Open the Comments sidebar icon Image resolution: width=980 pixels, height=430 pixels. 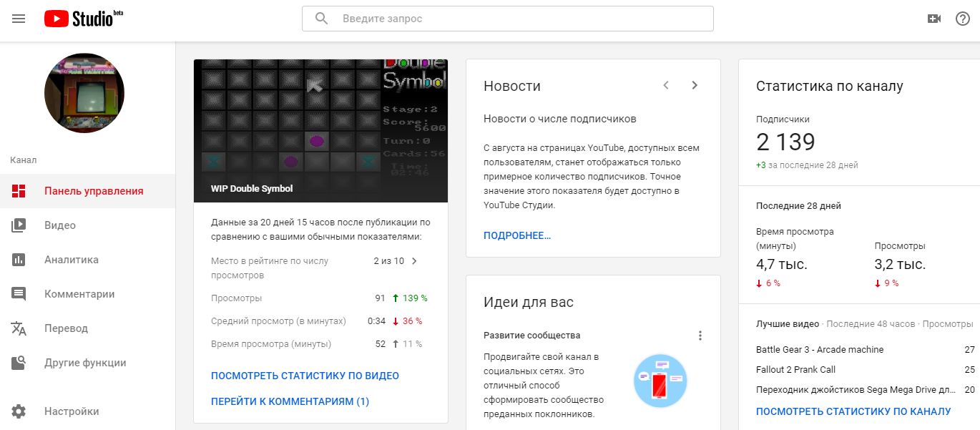(19, 294)
